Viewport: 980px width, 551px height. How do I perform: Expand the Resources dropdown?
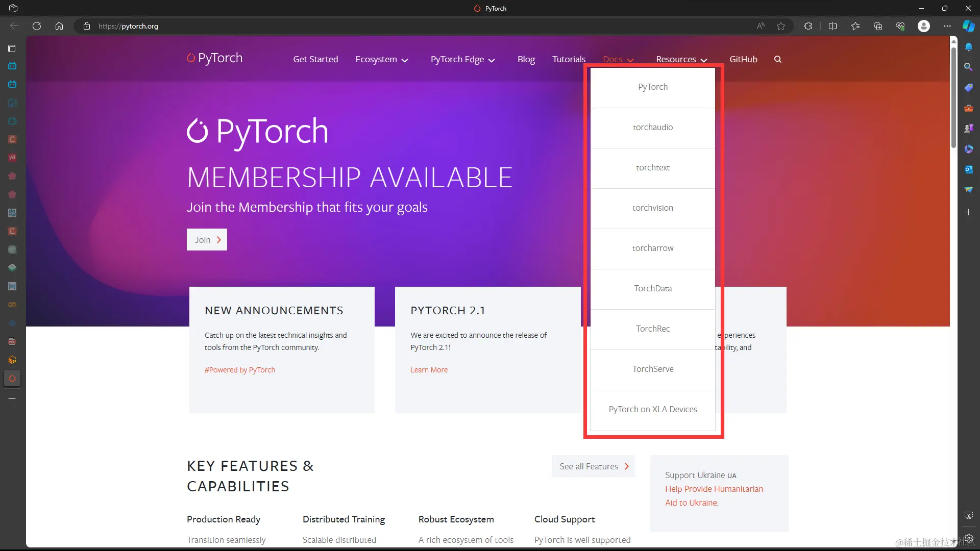(681, 59)
